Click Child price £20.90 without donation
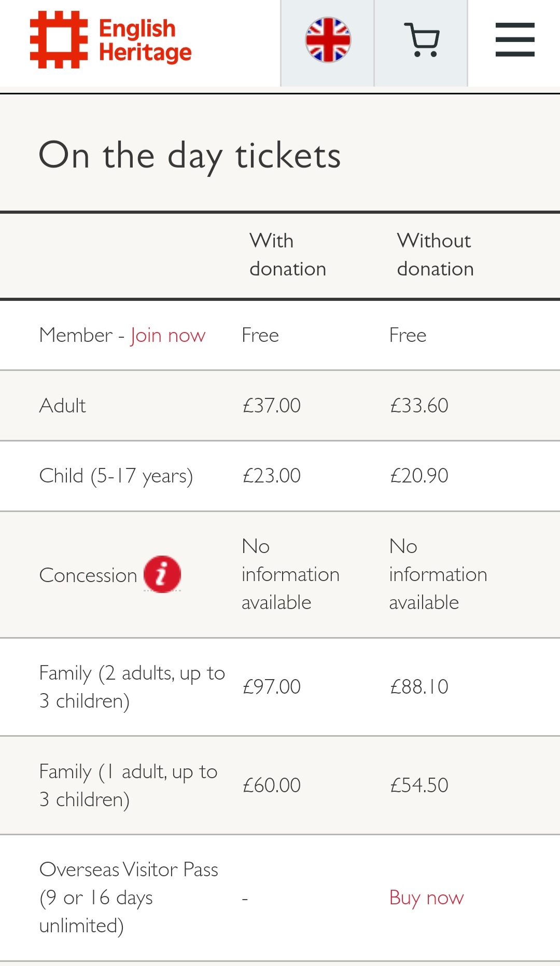Image resolution: width=560 pixels, height=966 pixels. coord(419,475)
